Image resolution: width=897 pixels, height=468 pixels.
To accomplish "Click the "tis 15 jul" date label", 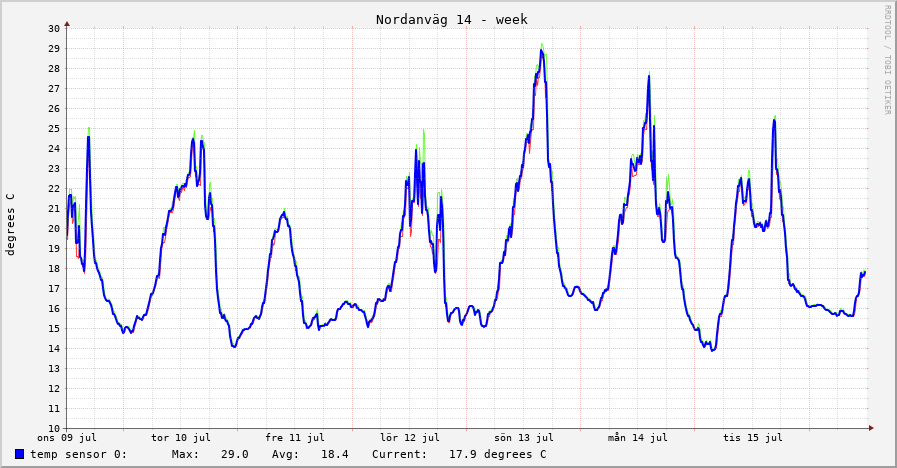I will click(x=752, y=438).
